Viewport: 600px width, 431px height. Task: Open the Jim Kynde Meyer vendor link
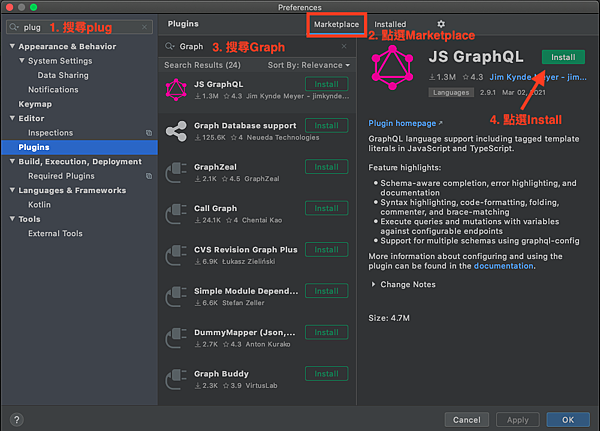point(538,77)
